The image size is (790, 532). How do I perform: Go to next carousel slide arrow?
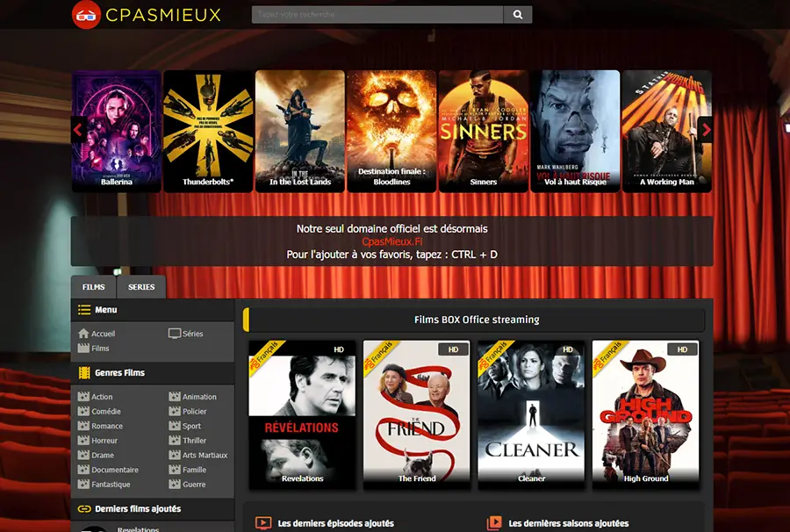pos(706,130)
